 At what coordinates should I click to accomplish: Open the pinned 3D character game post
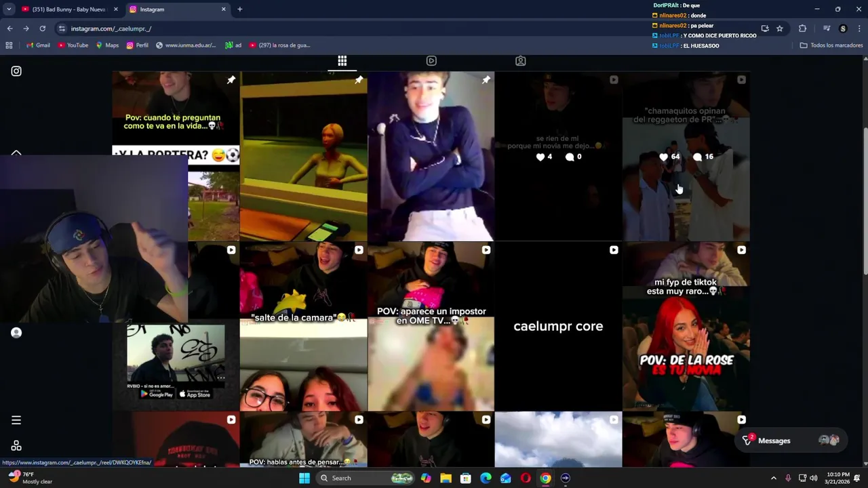(x=303, y=157)
